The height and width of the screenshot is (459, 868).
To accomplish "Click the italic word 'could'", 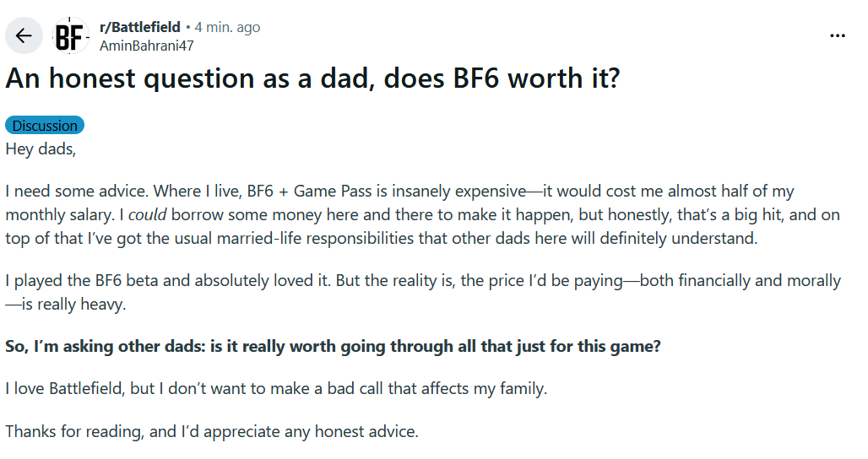I will (147, 214).
